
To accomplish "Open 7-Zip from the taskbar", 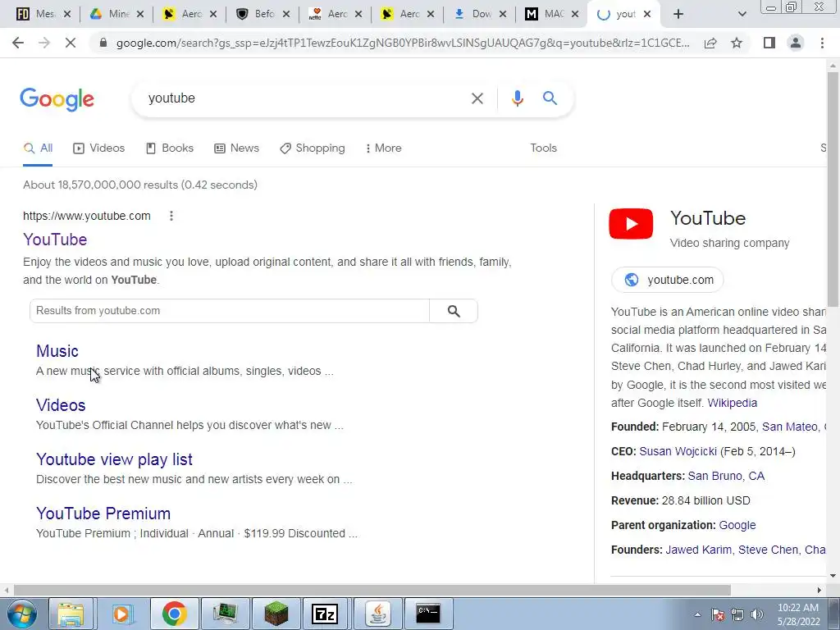I will coord(325,614).
